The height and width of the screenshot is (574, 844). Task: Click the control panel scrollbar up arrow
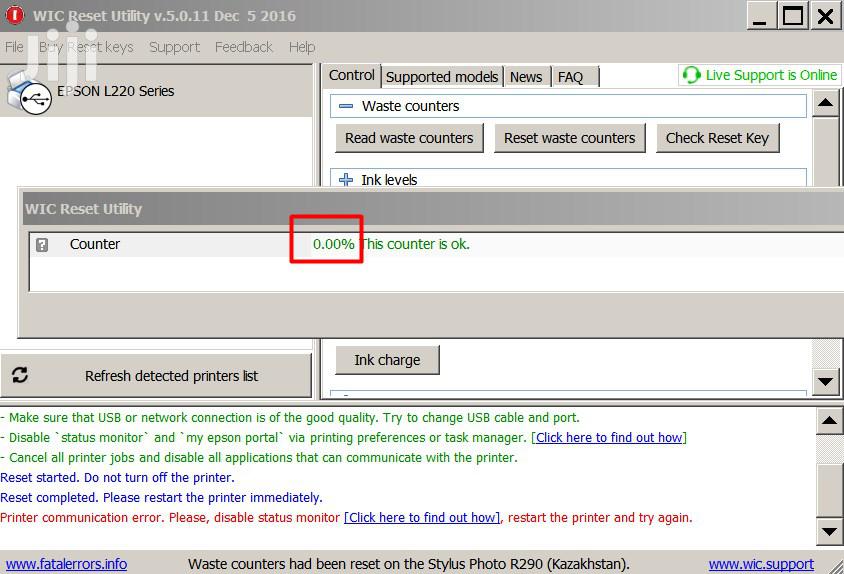pyautogui.click(x=826, y=103)
